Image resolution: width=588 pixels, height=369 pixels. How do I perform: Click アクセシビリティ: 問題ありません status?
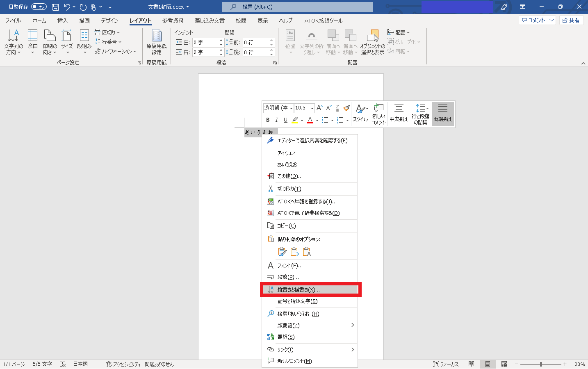point(140,364)
